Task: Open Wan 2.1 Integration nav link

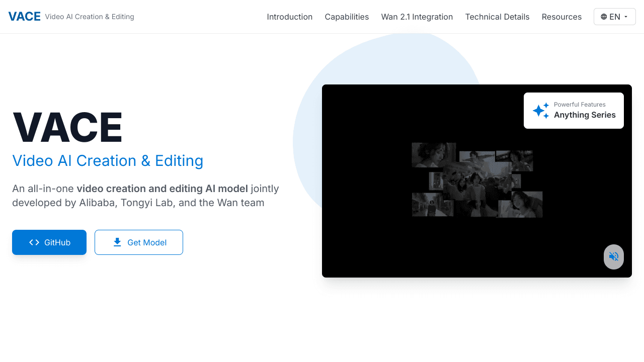Action: click(417, 17)
